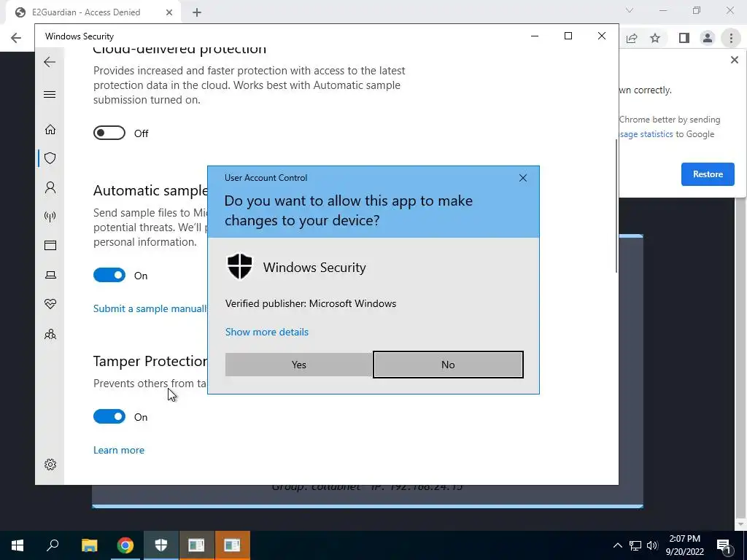Open Device security laptop icon
The image size is (747, 560).
pos(50,275)
